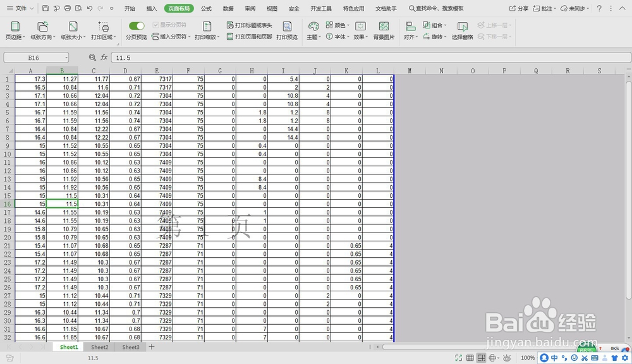Open the 纸张大小 paper size dropdown
Image resolution: width=632 pixels, height=364 pixels.
(73, 30)
